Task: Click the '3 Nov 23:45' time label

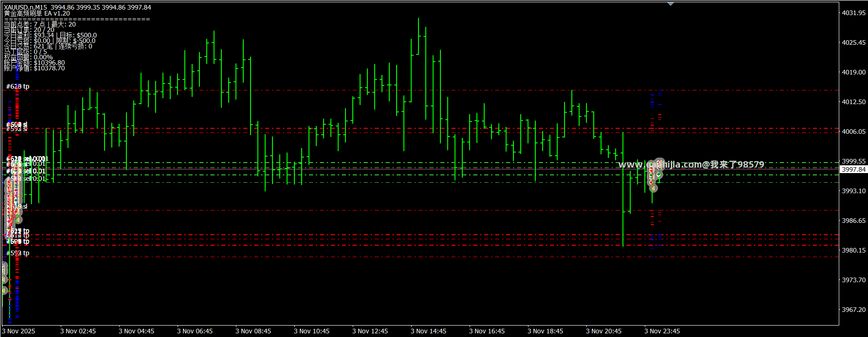Action: [662, 331]
